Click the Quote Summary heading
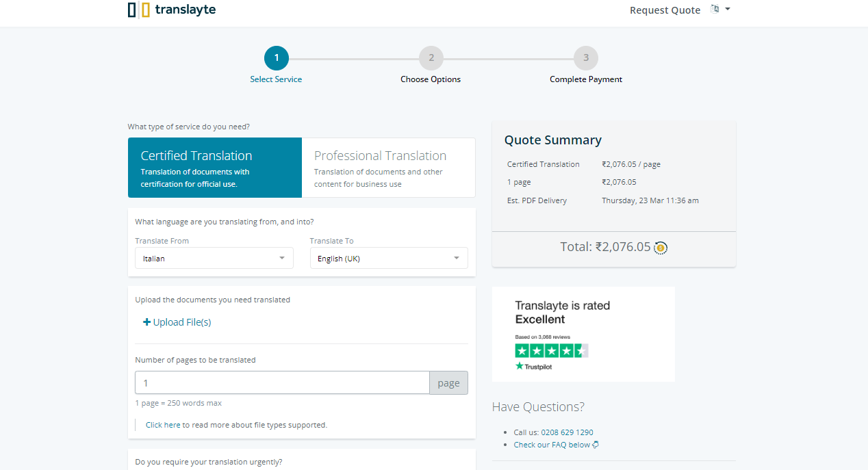The image size is (868, 470). [553, 140]
